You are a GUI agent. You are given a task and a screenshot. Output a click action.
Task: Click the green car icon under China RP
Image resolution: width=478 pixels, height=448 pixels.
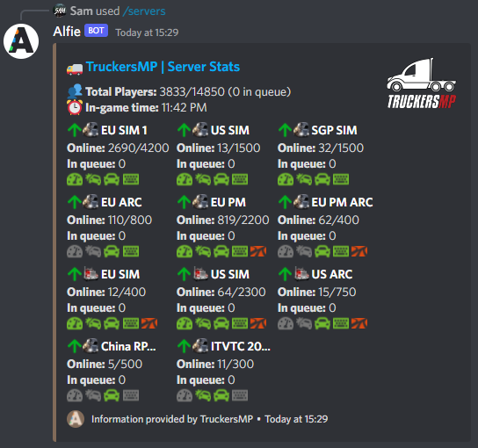112,395
